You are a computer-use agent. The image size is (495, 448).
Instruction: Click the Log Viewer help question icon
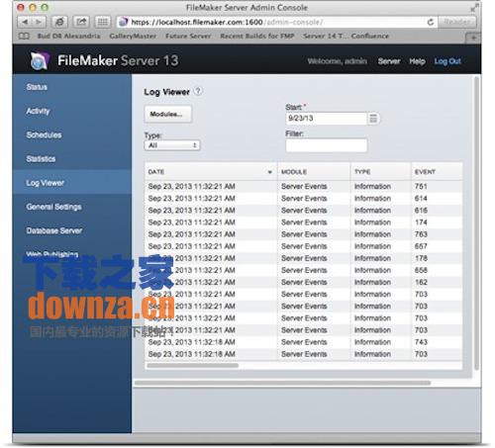click(x=198, y=91)
